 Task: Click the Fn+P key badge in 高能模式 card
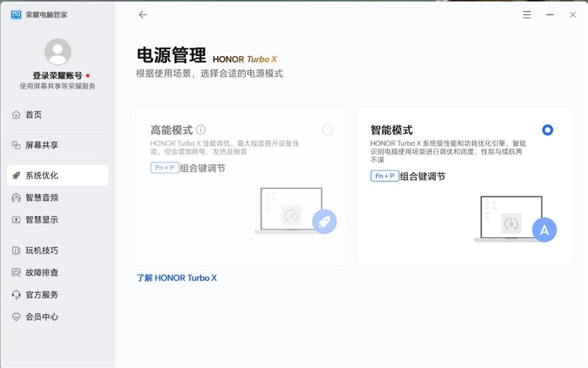pos(165,168)
